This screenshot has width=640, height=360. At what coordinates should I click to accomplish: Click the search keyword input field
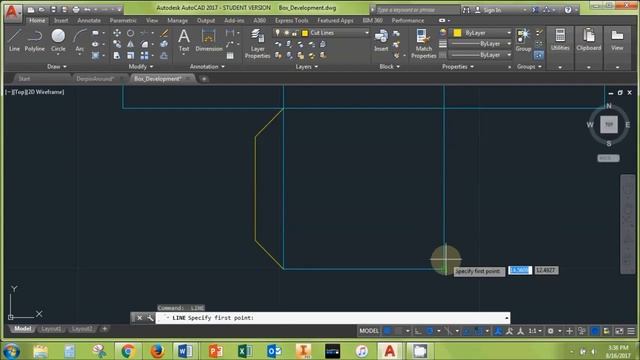click(417, 10)
